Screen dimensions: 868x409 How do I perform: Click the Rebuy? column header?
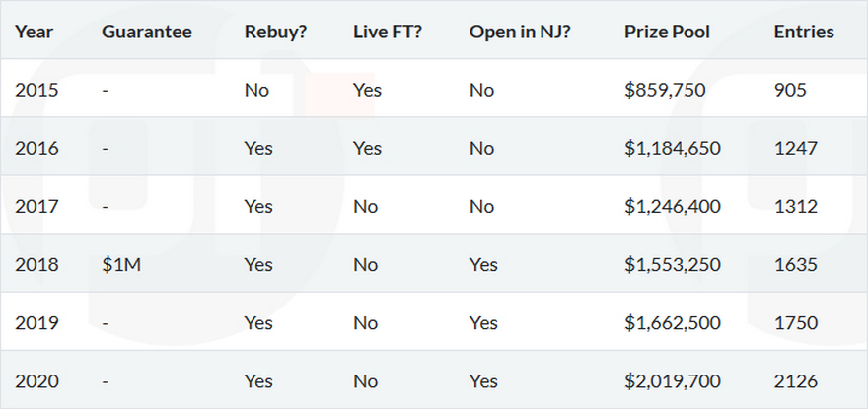(x=275, y=33)
